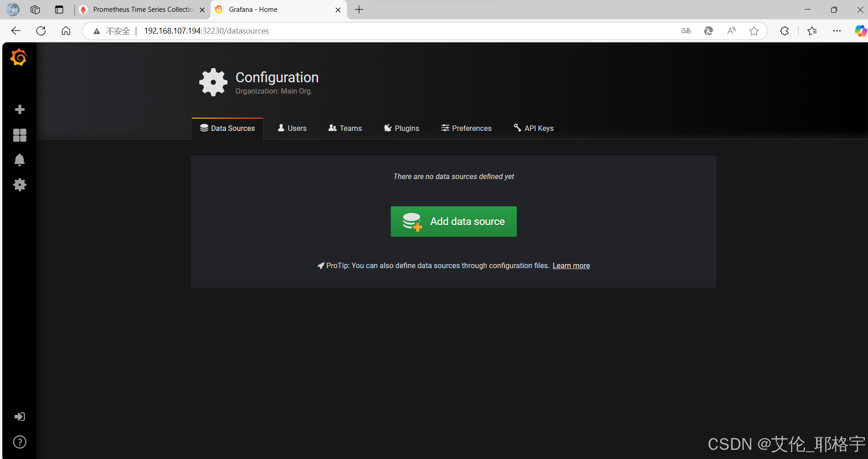Reload the page with the refresh icon
This screenshot has height=459, width=868.
41,31
